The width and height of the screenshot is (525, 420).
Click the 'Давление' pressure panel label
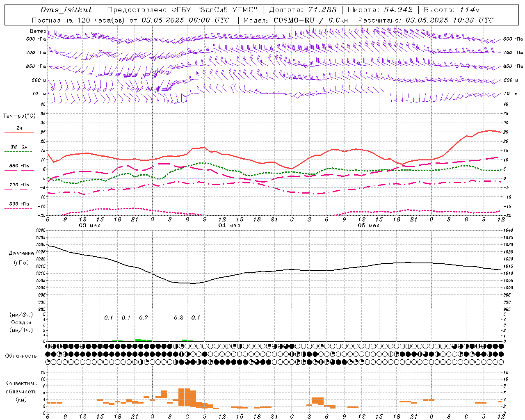point(21,253)
